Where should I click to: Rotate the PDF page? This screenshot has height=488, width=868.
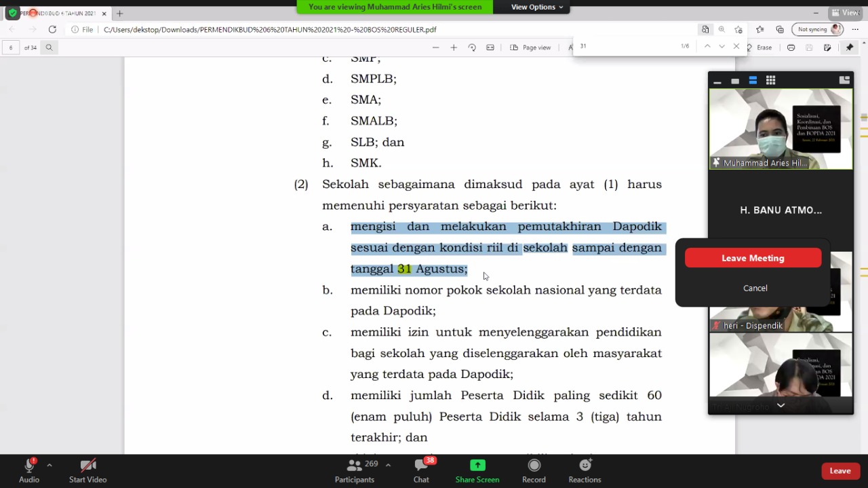click(472, 48)
